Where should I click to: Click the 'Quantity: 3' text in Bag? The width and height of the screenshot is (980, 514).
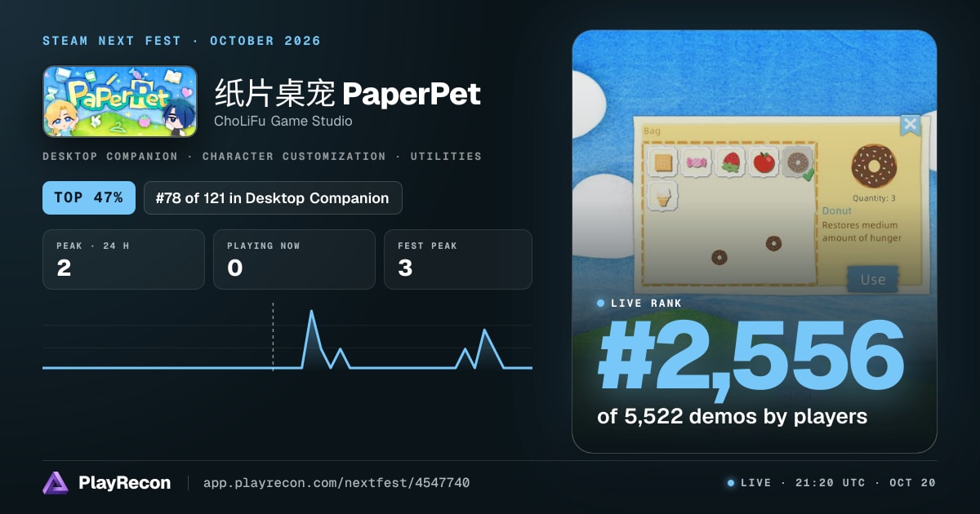tap(874, 198)
